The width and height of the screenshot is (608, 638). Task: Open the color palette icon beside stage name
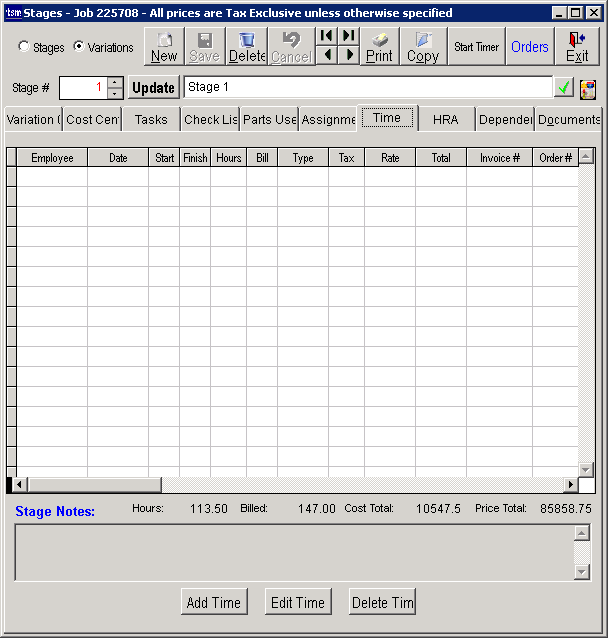[x=587, y=88]
